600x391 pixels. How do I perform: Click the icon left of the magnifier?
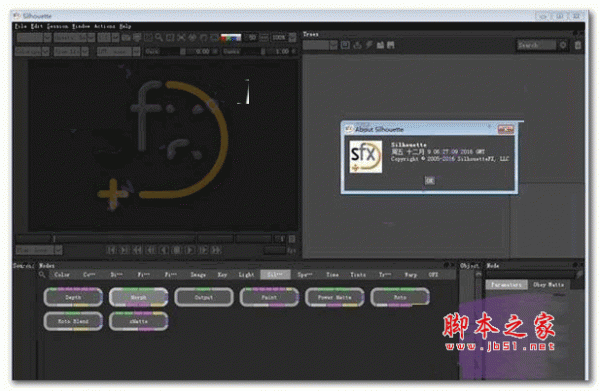148,37
